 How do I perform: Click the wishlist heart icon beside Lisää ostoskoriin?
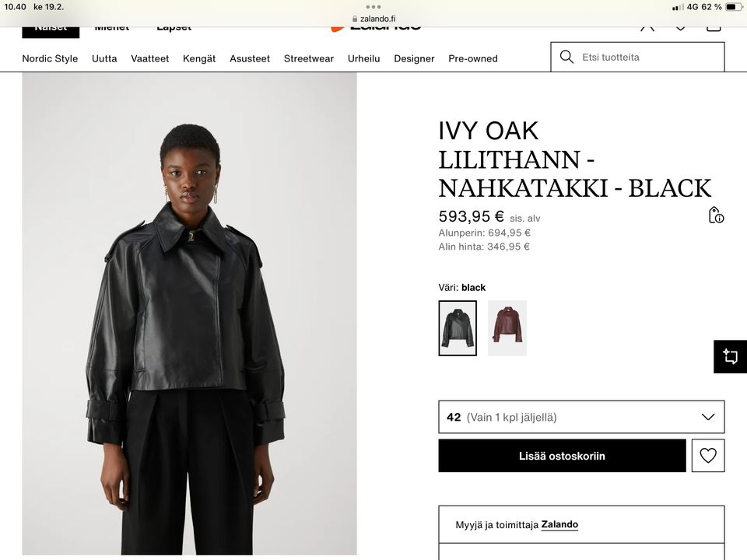tap(708, 456)
